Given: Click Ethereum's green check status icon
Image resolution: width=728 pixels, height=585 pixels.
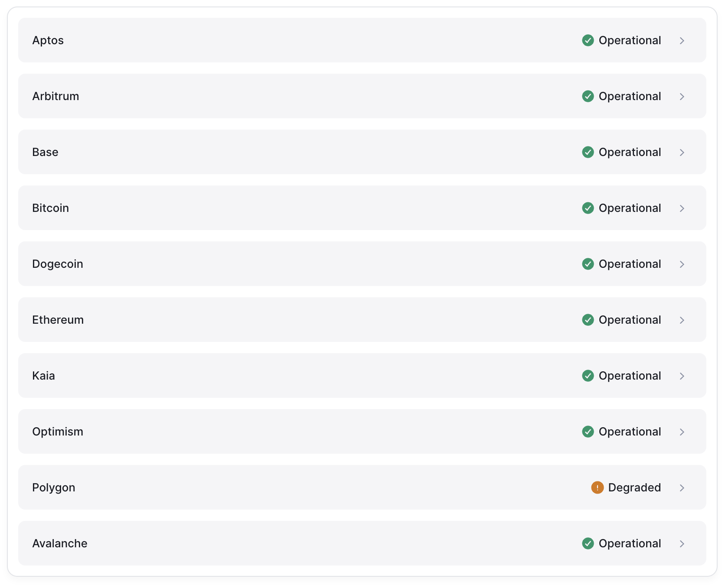Looking at the screenshot, I should pos(588,320).
